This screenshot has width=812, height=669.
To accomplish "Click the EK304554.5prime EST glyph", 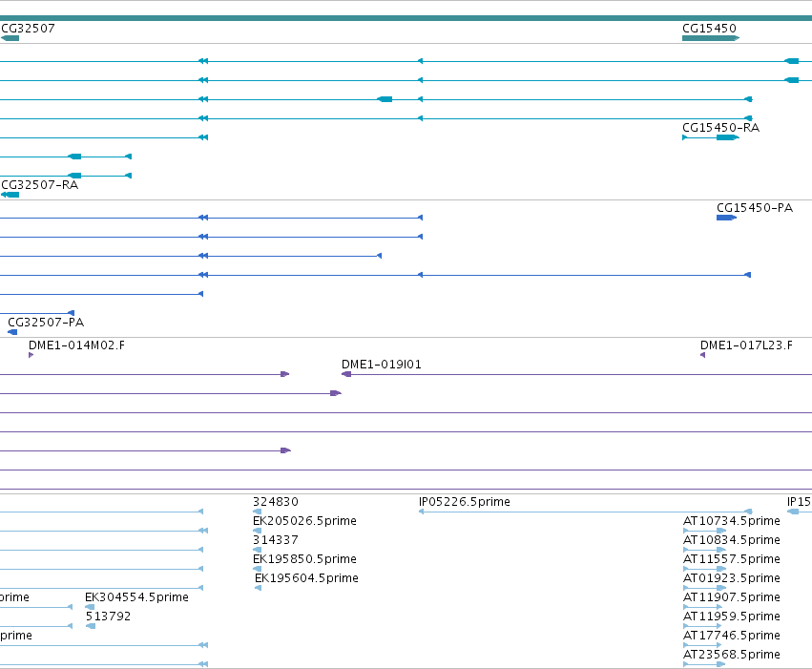I will [90, 607].
